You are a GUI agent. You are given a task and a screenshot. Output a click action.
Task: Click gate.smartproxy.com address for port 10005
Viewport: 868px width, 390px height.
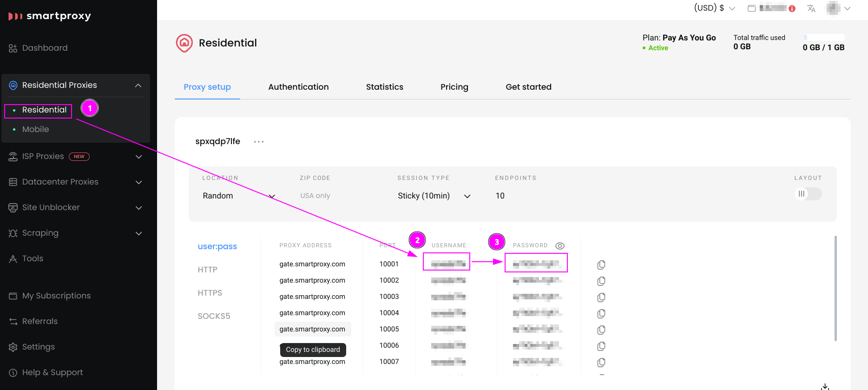(312, 329)
